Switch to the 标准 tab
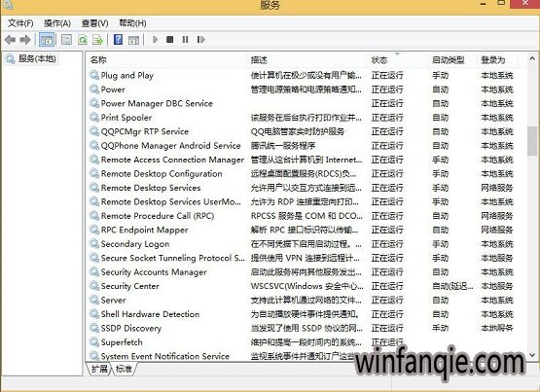Screen dimensions: 540x392 [124, 369]
